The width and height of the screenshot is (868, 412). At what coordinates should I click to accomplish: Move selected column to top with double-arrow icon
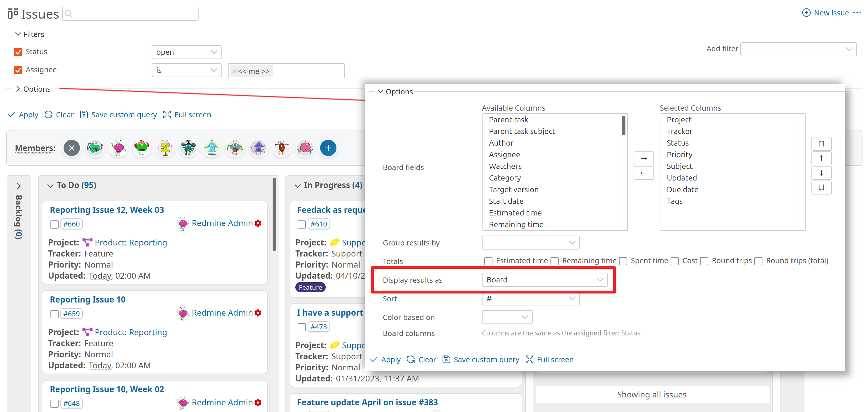click(822, 144)
